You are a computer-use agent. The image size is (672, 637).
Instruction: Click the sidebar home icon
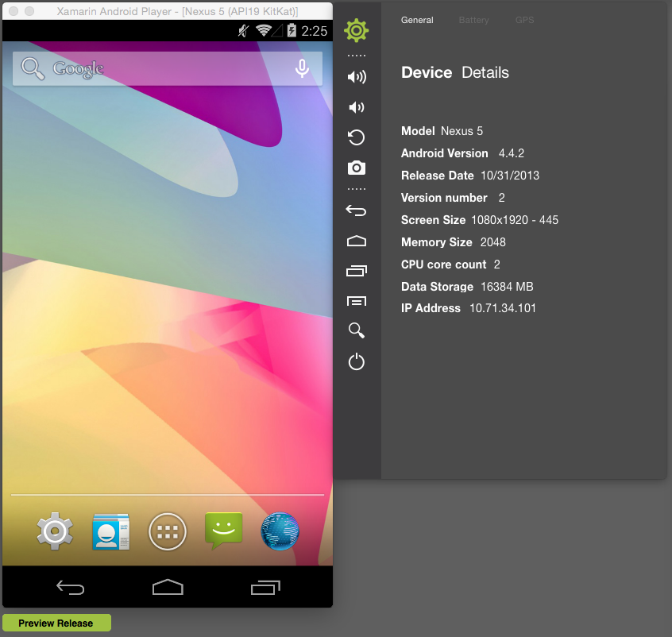click(356, 241)
